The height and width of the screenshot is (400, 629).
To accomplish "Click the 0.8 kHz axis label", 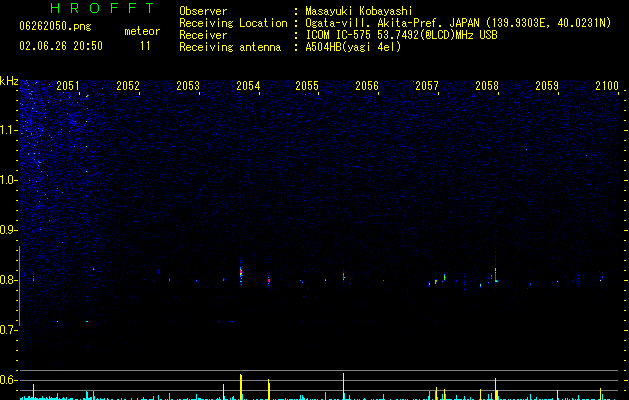I will [9, 280].
